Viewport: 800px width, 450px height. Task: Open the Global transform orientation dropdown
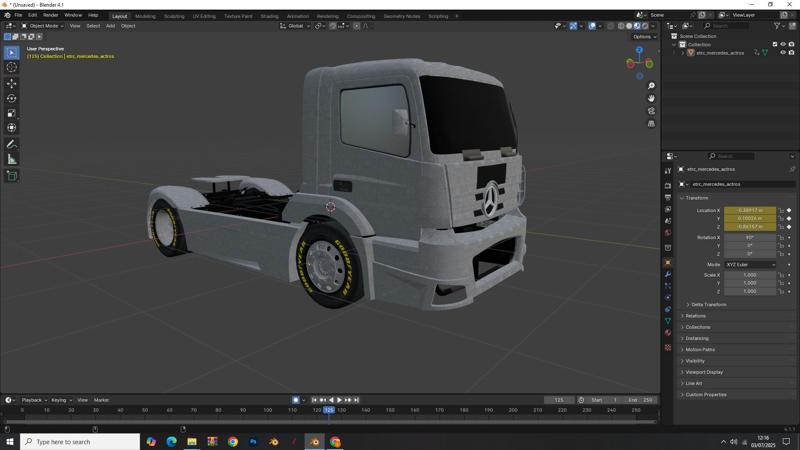295,26
